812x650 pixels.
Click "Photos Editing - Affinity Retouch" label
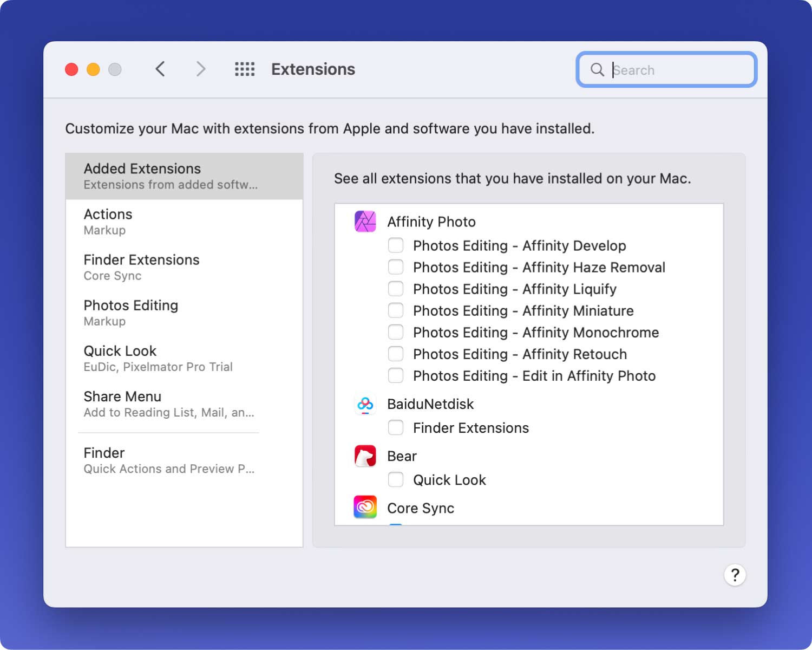tap(520, 354)
